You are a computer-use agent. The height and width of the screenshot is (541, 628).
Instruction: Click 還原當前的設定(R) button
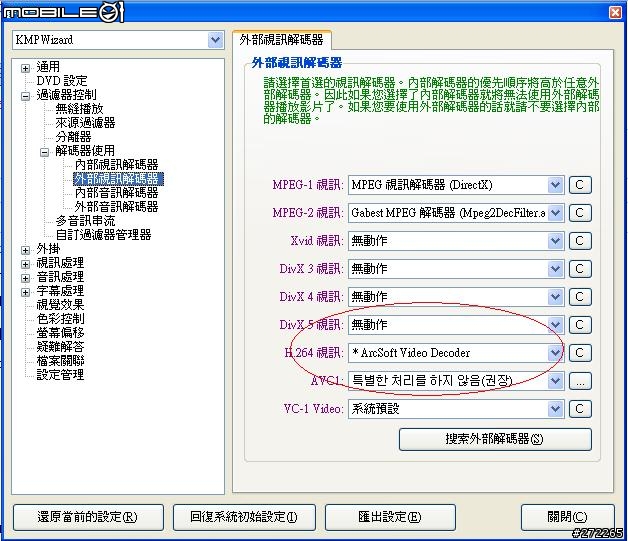(x=88, y=517)
